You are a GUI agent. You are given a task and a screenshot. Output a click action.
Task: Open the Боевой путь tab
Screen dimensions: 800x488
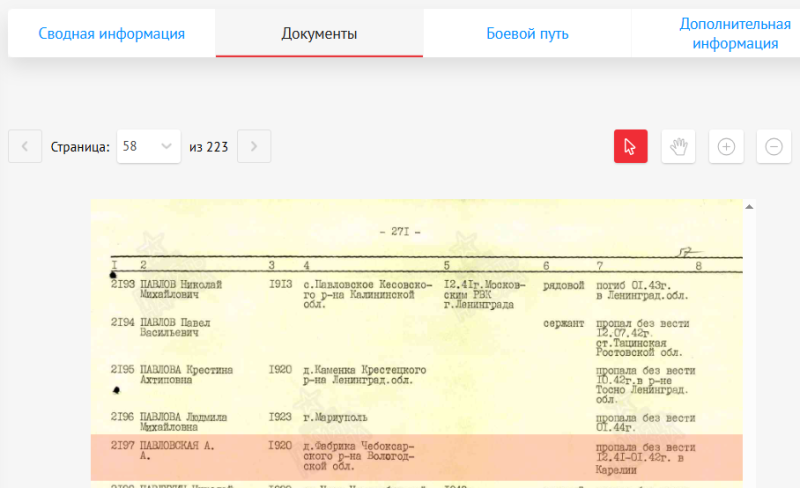(527, 34)
